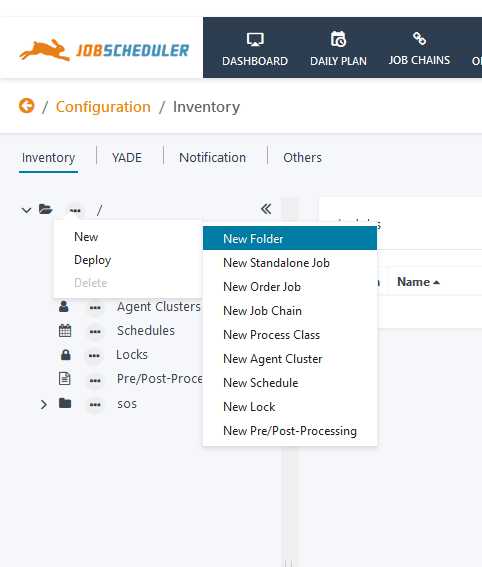The width and height of the screenshot is (482, 567).
Task: Collapse the root folder chevron
Action: coord(26,210)
